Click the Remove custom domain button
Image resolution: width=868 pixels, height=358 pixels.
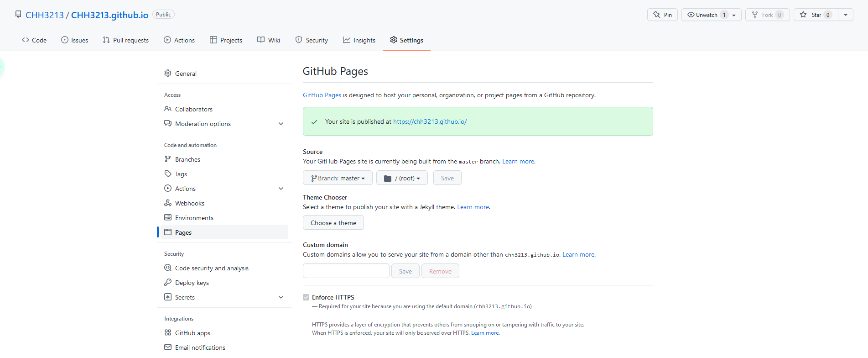[440, 271]
